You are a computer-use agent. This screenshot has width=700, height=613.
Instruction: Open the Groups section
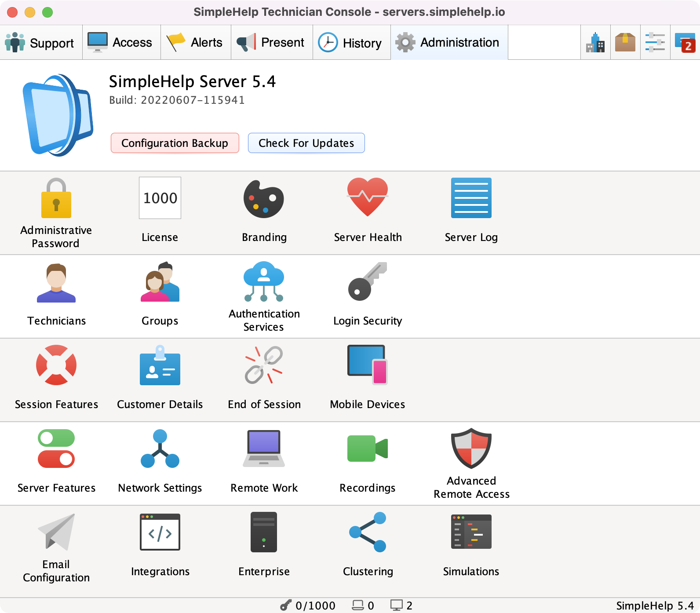coord(160,294)
